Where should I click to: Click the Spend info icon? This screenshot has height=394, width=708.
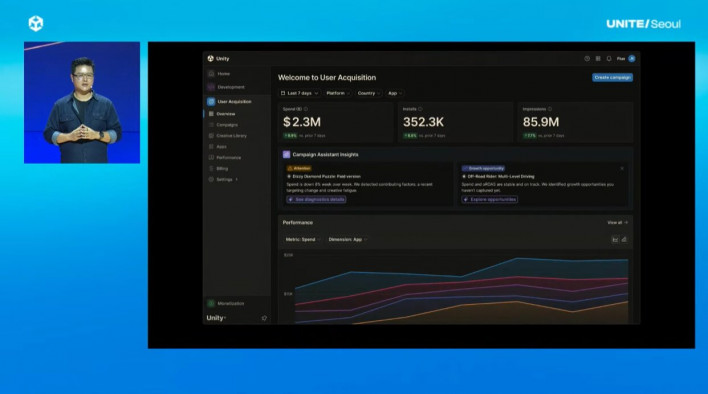[306, 109]
